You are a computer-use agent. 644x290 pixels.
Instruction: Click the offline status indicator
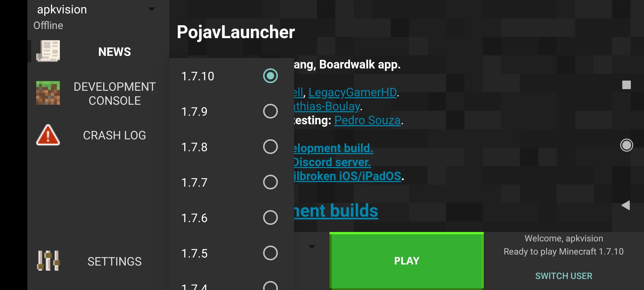(48, 25)
